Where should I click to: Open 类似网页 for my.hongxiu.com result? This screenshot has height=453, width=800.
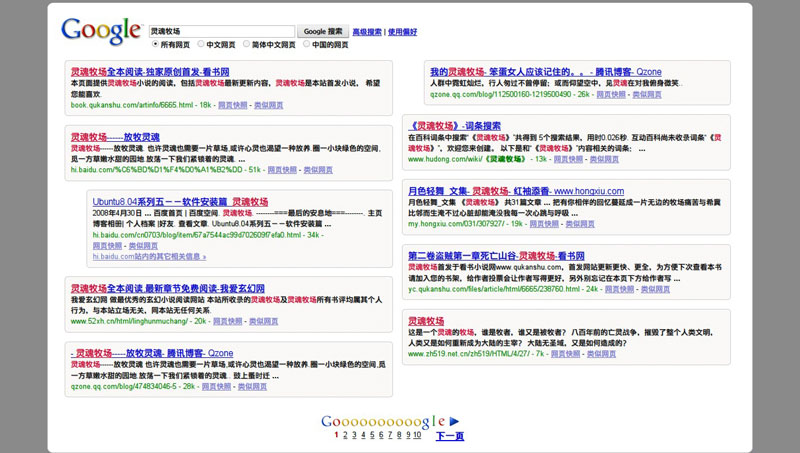point(580,224)
